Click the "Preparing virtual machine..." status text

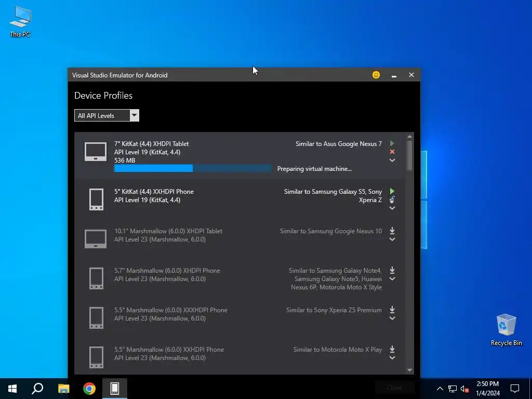tap(314, 169)
